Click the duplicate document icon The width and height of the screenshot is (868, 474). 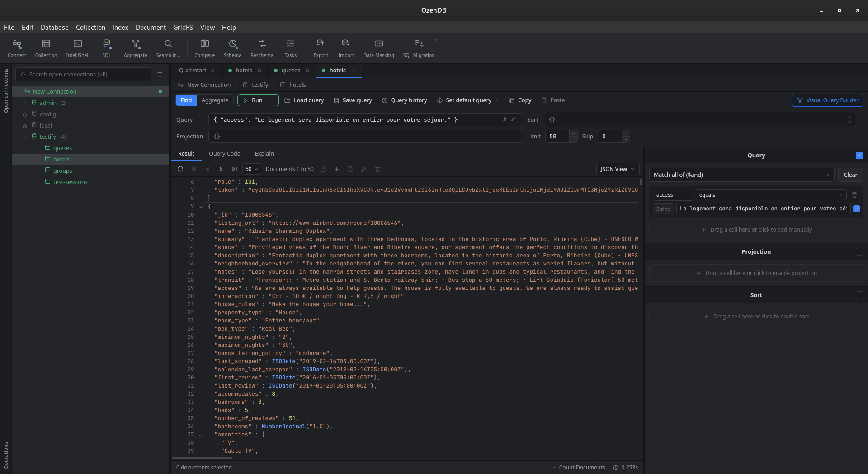(x=350, y=169)
